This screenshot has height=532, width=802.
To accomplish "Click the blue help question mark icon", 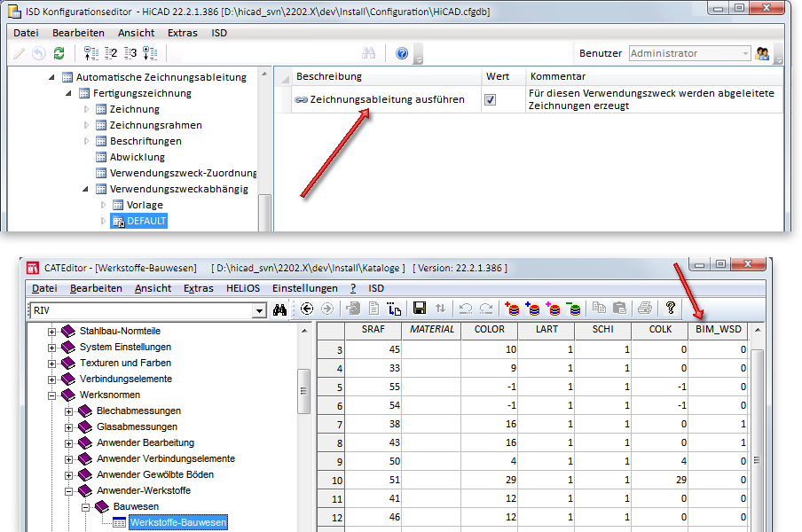I will point(402,53).
